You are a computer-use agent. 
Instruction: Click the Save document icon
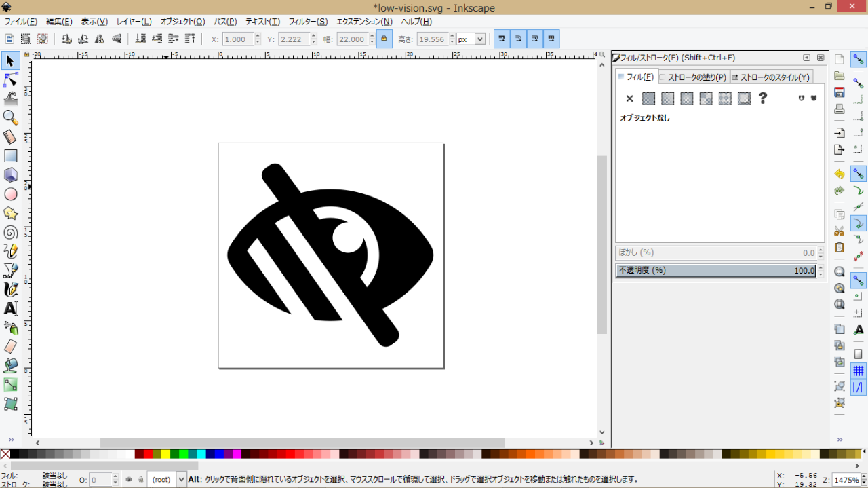pyautogui.click(x=840, y=92)
